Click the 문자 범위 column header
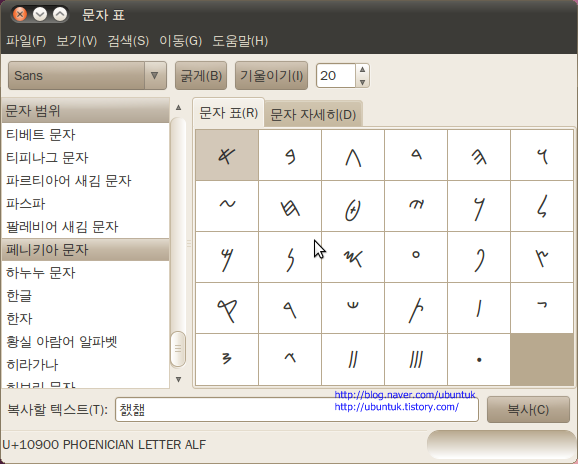 [x=86, y=111]
